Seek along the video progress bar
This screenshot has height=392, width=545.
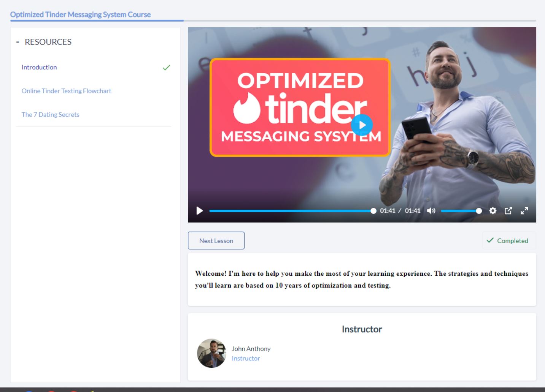coord(292,211)
